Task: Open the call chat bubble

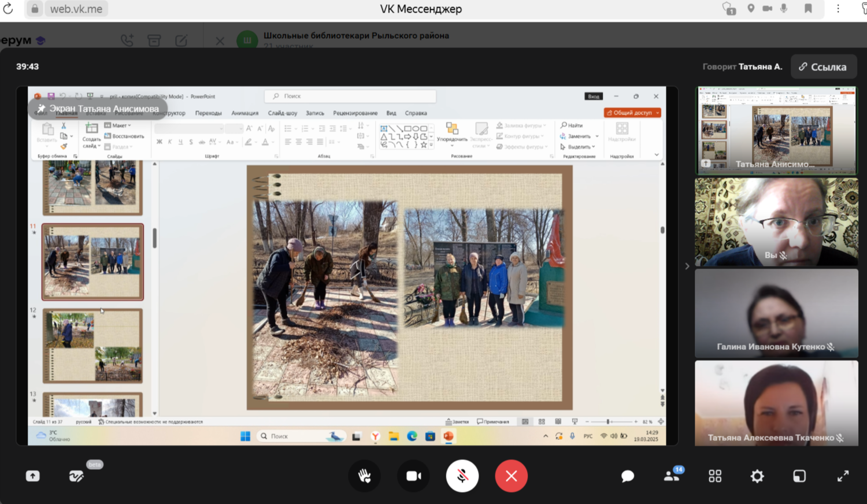Action: click(628, 476)
